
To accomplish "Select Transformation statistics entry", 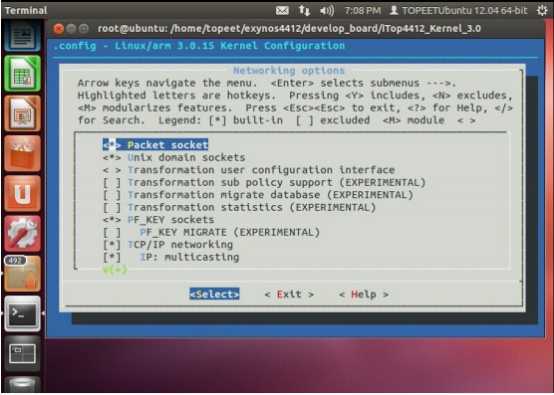I will coord(252,207).
